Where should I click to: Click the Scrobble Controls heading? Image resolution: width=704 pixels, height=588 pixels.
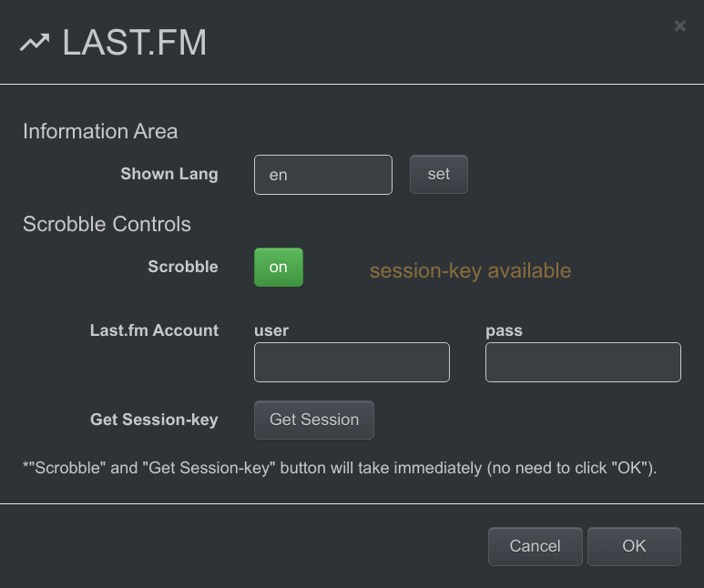[x=107, y=224]
